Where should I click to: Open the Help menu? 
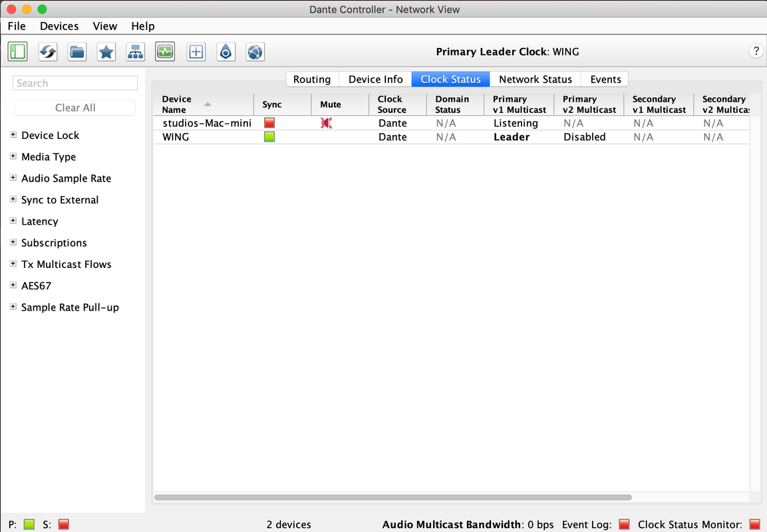[x=143, y=26]
